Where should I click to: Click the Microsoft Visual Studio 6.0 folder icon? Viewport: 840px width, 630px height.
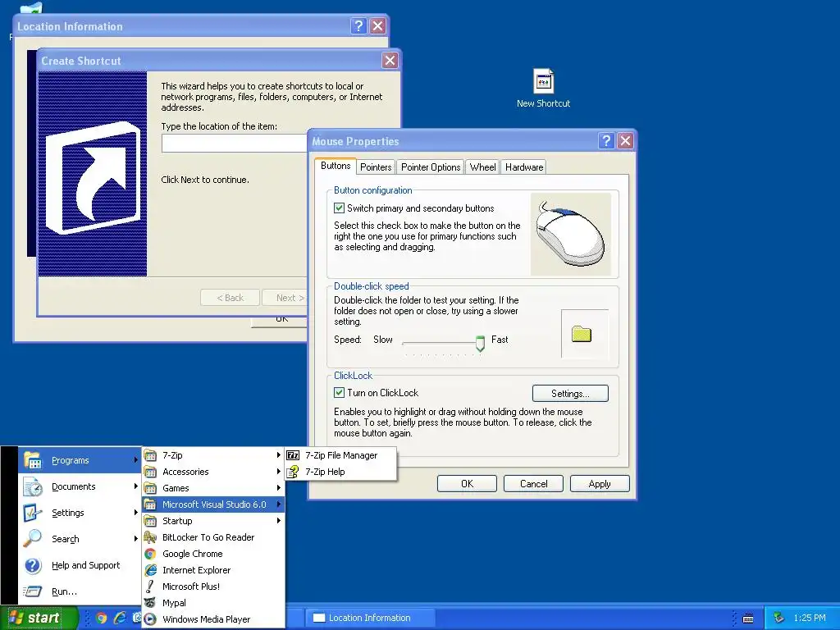151,504
